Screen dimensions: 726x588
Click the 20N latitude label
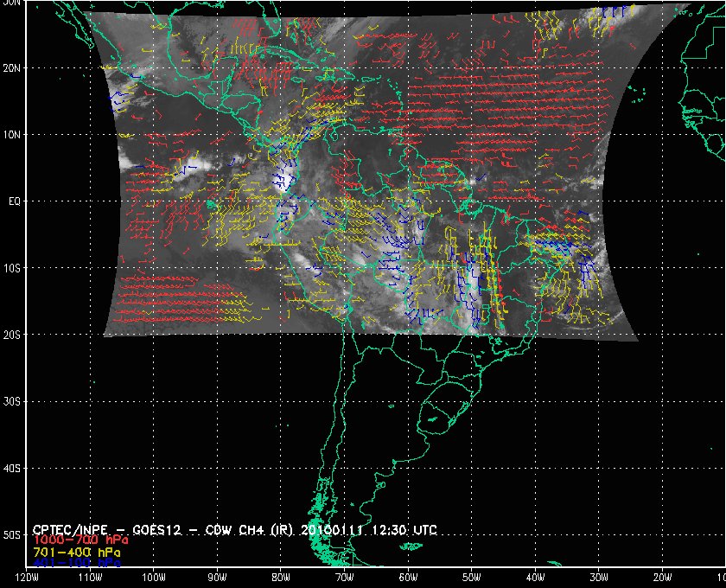tap(12, 68)
